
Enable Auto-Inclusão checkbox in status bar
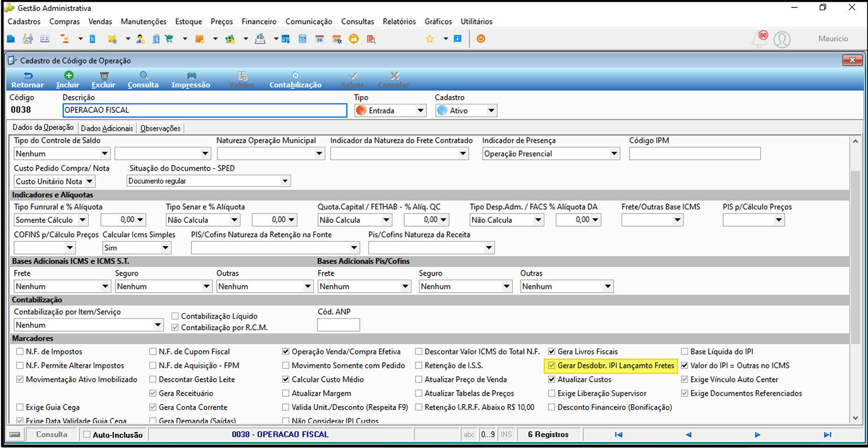coord(87,434)
